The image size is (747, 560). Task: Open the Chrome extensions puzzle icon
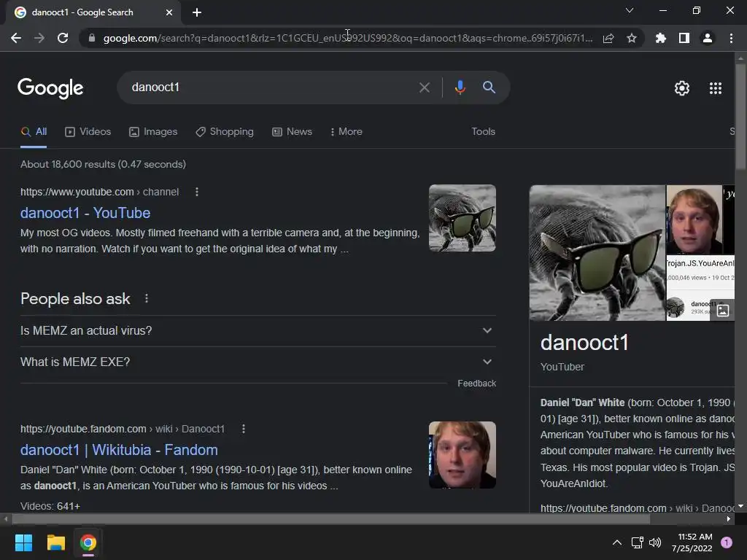[x=660, y=38]
